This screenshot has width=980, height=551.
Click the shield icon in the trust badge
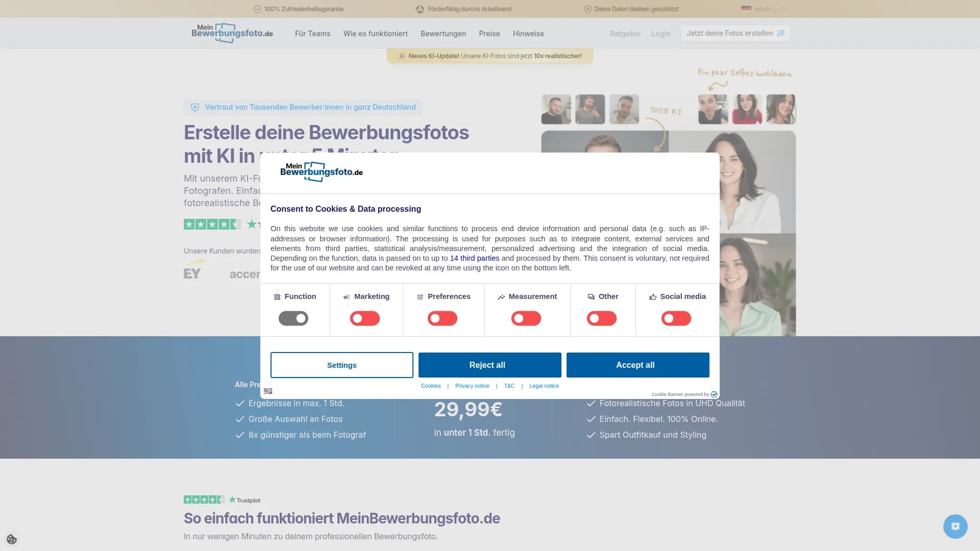[x=194, y=107]
